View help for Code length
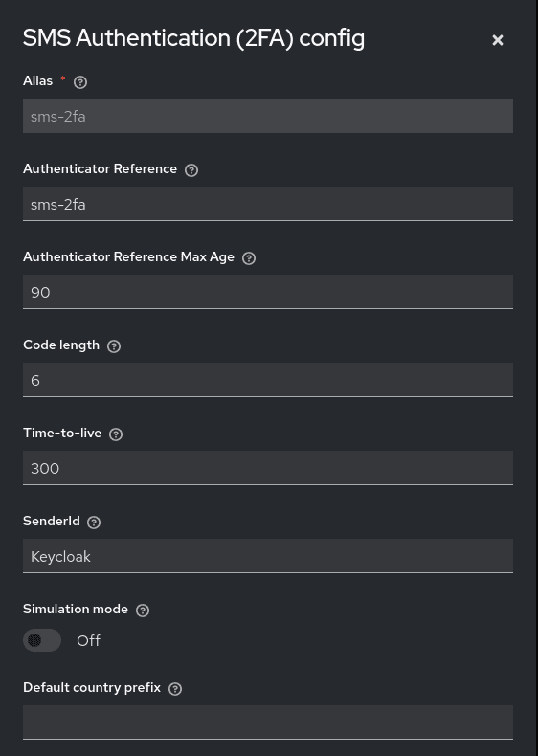Image resolution: width=538 pixels, height=756 pixels. (x=113, y=346)
